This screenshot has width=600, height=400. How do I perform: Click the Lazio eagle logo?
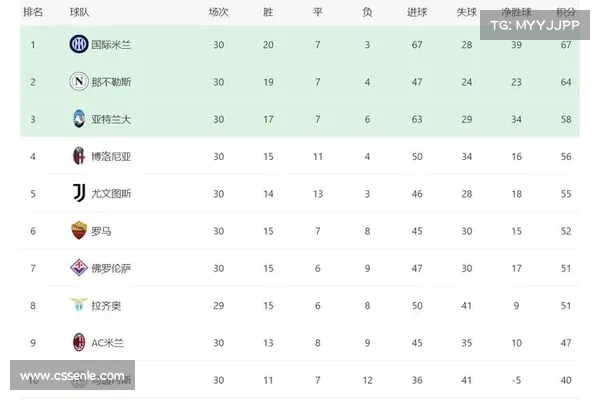click(79, 305)
